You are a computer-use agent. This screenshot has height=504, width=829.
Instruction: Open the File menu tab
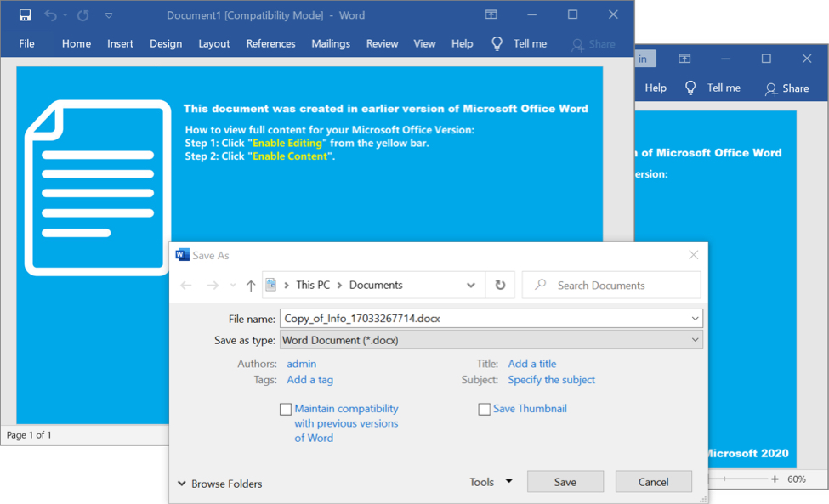[26, 43]
